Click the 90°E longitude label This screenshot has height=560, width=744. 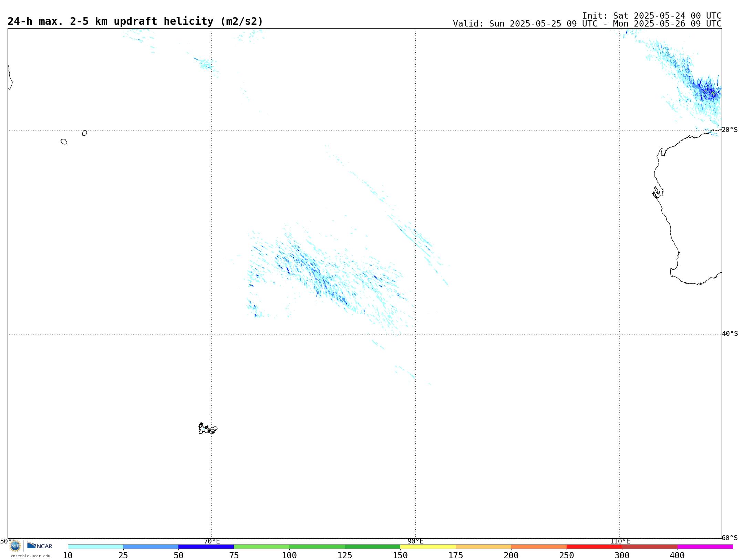[x=415, y=541]
